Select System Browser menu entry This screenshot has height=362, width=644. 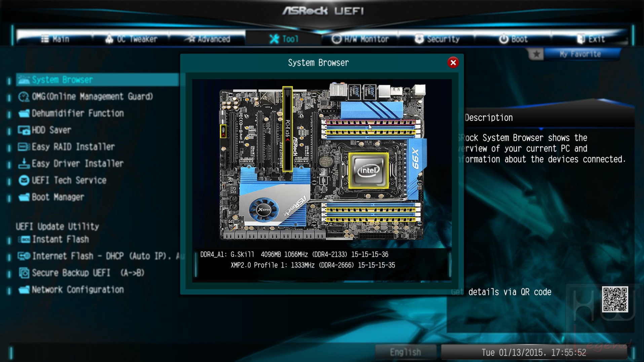click(98, 80)
